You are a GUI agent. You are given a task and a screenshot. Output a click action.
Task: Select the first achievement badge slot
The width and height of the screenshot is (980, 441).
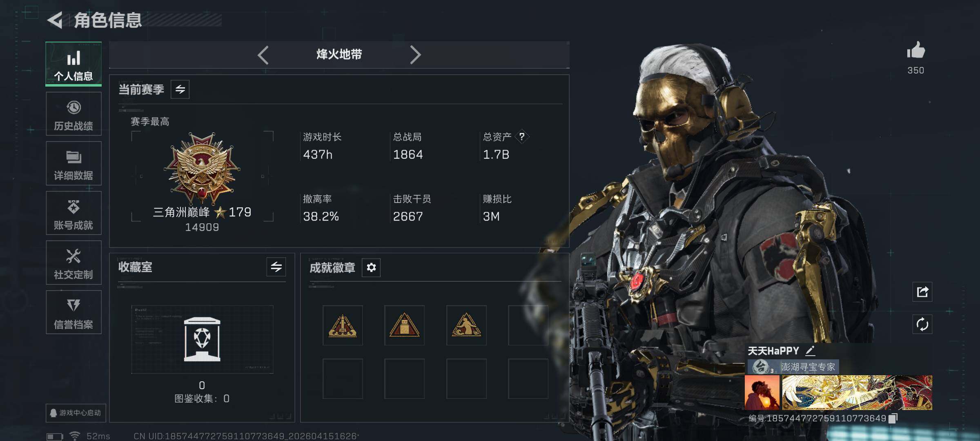tap(343, 325)
